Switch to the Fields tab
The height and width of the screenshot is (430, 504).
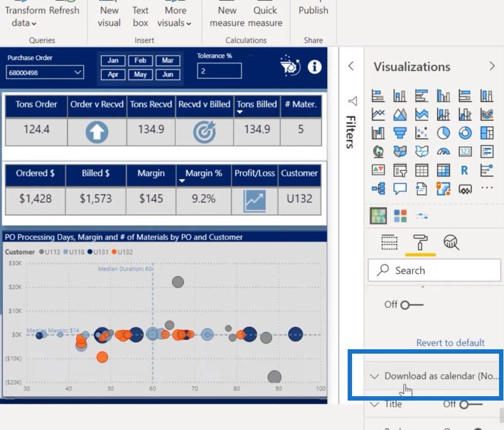click(x=389, y=242)
